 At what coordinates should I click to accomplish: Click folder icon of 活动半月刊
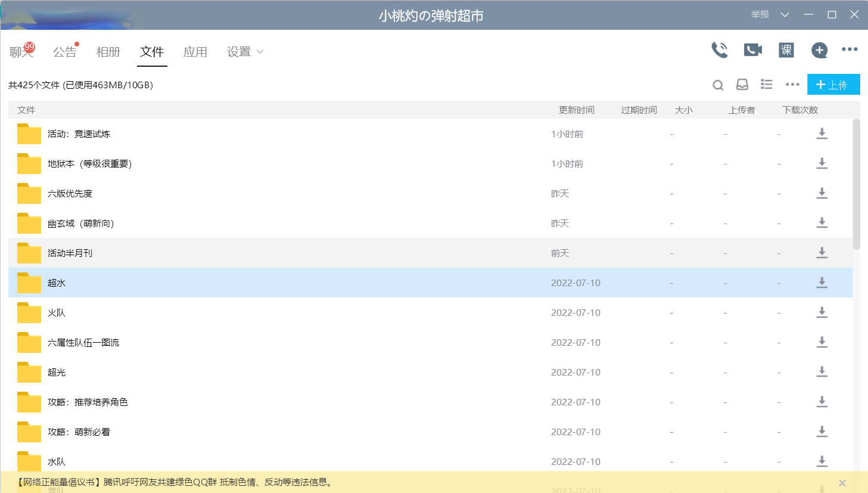point(29,253)
